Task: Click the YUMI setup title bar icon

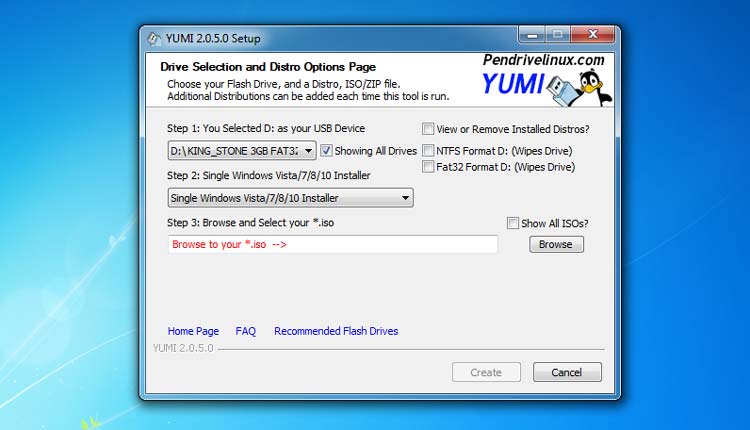Action: (154, 38)
